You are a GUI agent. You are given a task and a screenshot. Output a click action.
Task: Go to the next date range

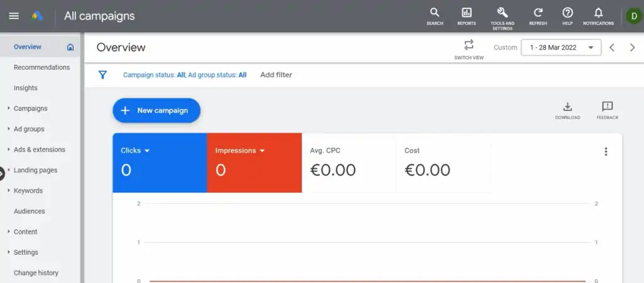633,47
